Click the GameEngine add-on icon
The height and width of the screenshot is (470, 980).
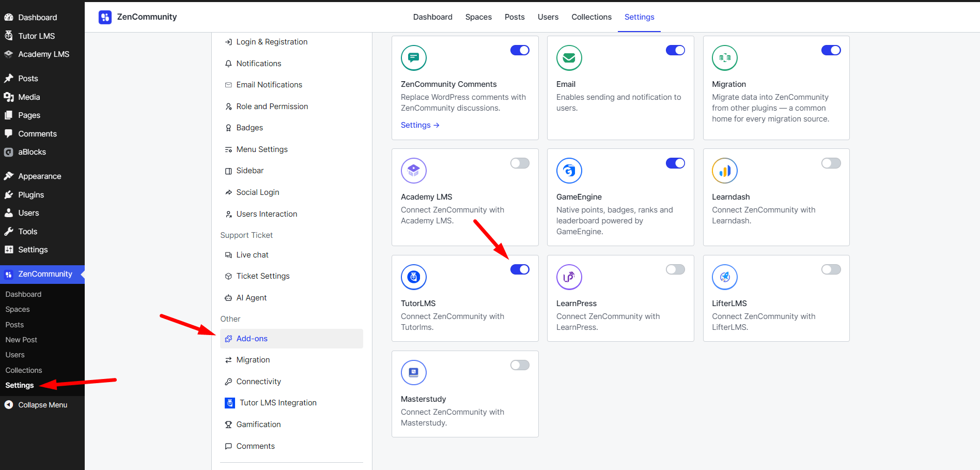pos(569,171)
